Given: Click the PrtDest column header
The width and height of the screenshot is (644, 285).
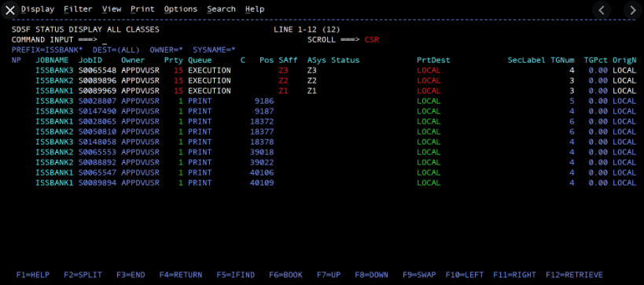Looking at the screenshot, I should (434, 60).
